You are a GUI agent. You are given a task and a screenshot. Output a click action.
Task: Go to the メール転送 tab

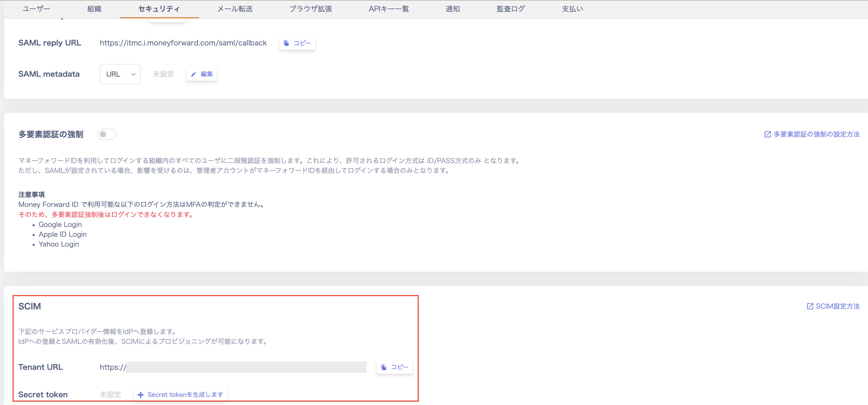tap(235, 9)
